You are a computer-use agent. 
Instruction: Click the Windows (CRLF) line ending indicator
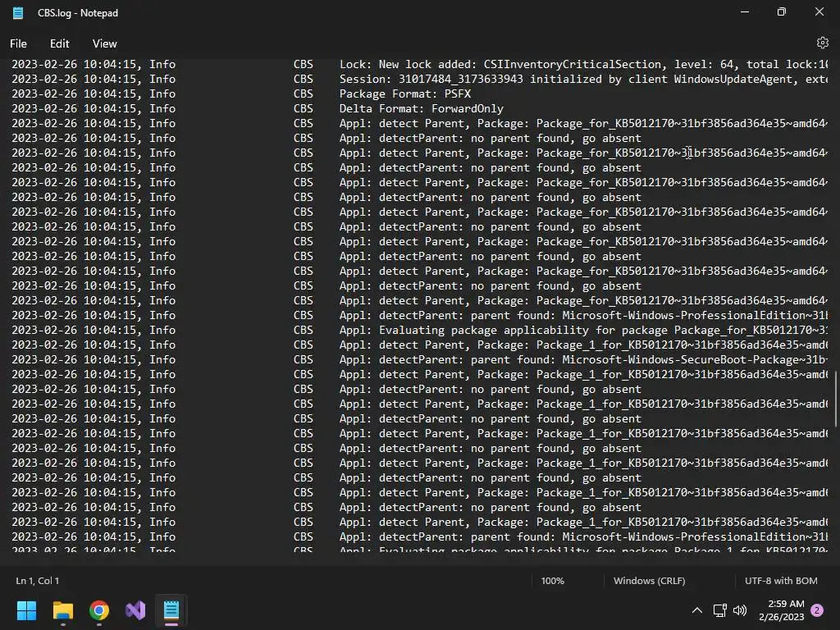(650, 581)
